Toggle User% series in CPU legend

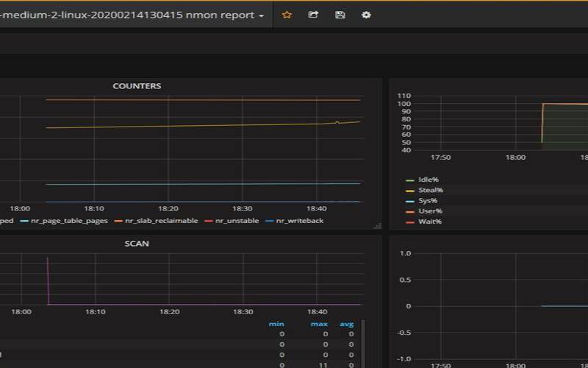tap(431, 211)
